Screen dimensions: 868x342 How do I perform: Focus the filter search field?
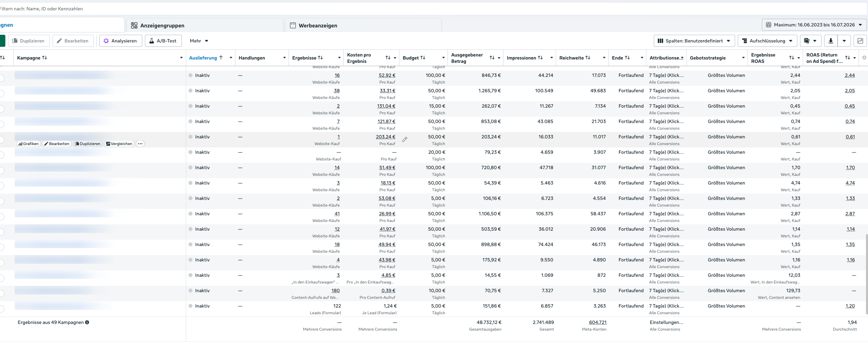[x=431, y=9]
